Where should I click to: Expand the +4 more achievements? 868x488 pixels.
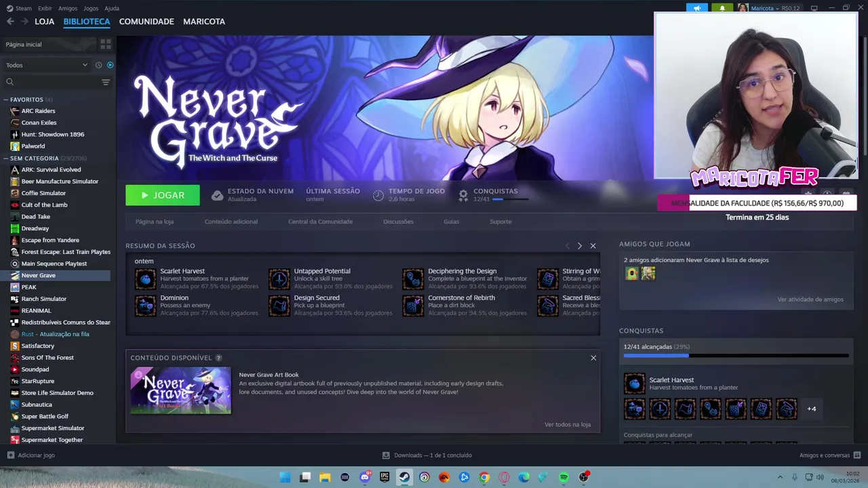click(812, 409)
